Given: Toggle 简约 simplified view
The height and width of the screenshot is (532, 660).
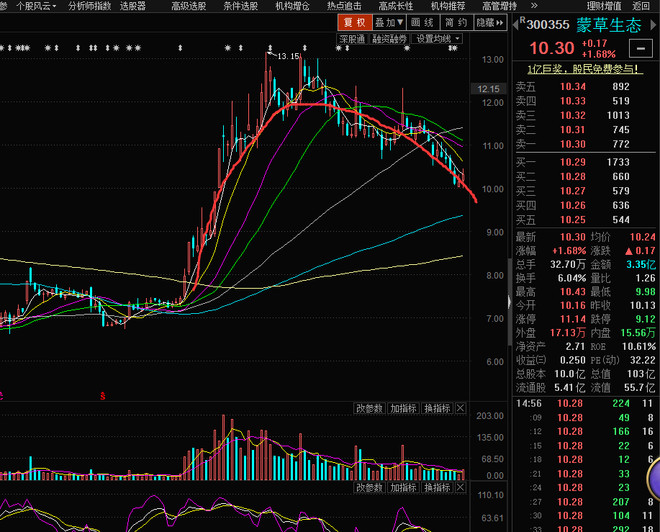Looking at the screenshot, I should 456,22.
